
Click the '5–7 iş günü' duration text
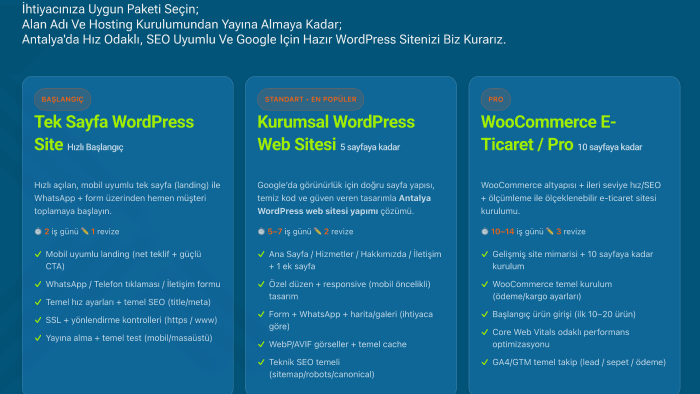pyautogui.click(x=289, y=232)
